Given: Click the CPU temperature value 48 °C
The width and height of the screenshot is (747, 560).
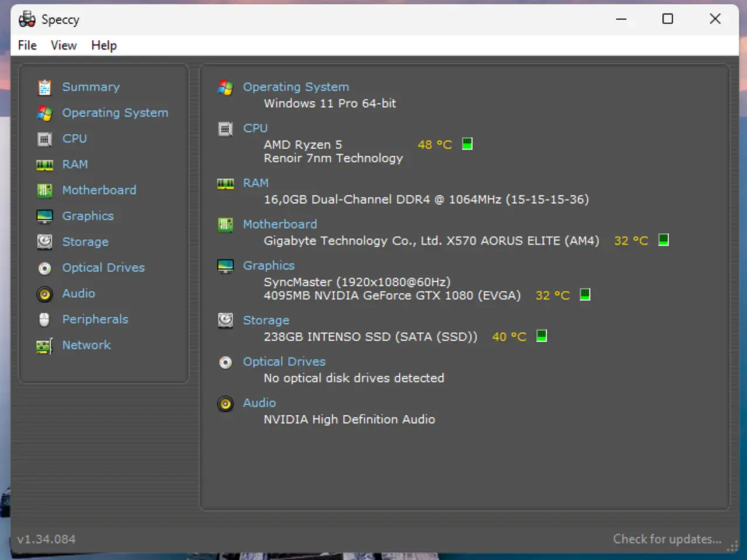Looking at the screenshot, I should click(x=435, y=145).
